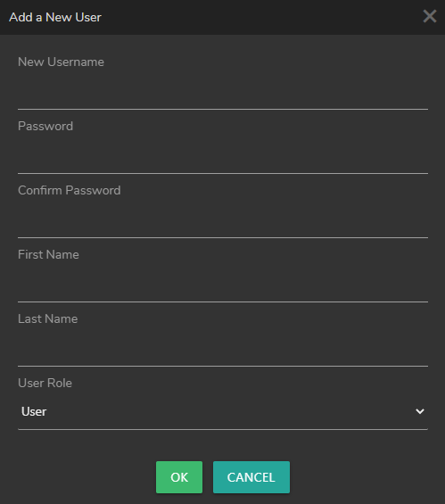Open the User Role dropdown showing User

pyautogui.click(x=223, y=411)
